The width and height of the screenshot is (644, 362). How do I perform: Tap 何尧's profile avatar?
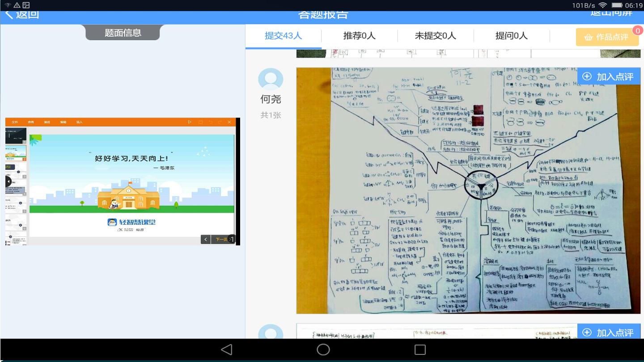[271, 79]
